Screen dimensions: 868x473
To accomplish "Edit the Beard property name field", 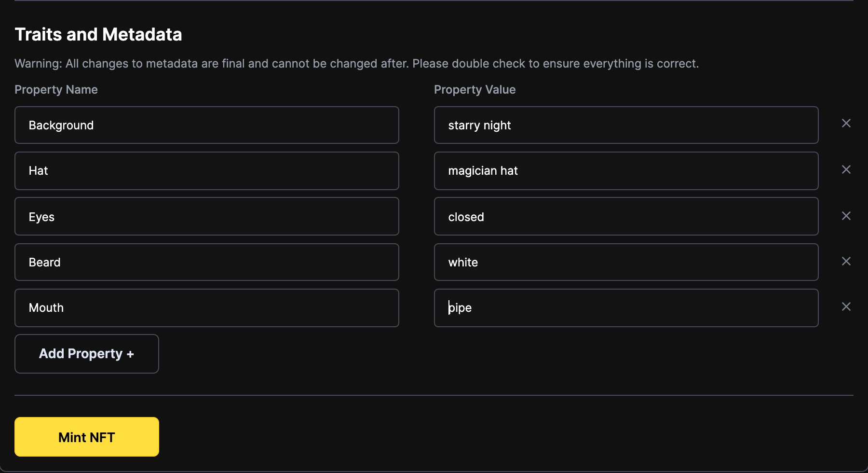I will click(x=207, y=262).
